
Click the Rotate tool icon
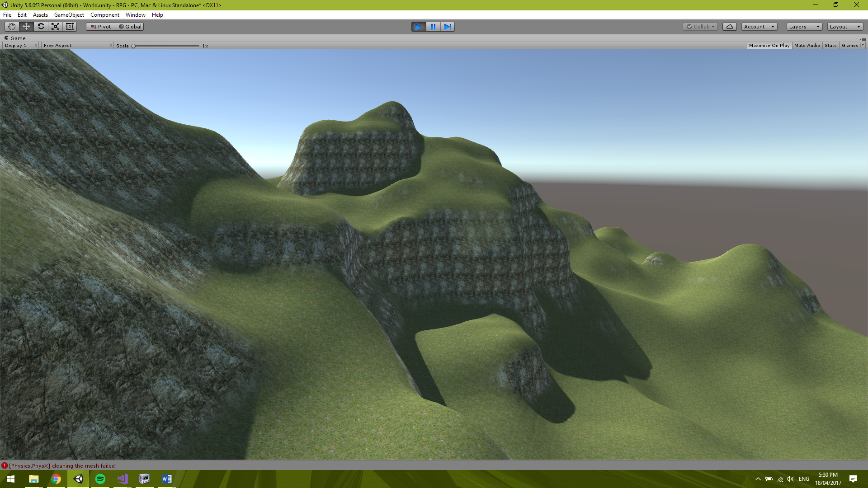pyautogui.click(x=41, y=26)
